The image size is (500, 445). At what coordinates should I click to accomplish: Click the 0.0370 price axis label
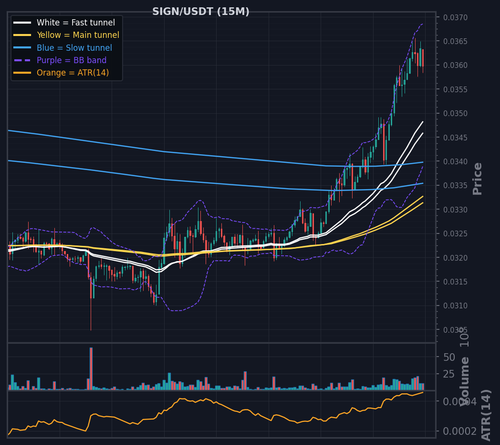pyautogui.click(x=455, y=17)
